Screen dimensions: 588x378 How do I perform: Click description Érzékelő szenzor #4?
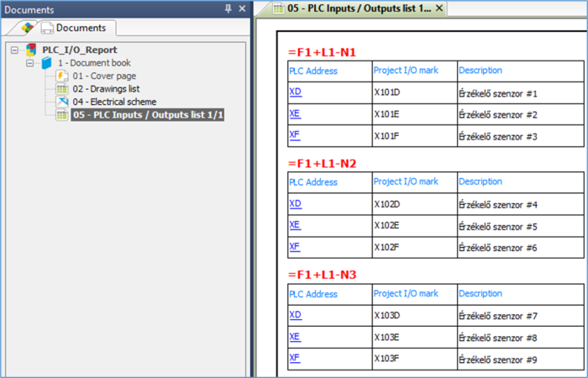click(x=498, y=205)
